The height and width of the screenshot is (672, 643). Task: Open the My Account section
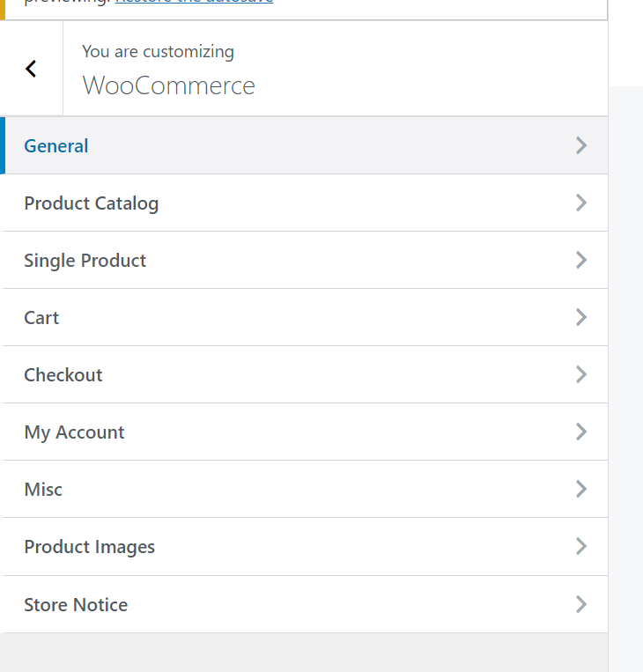pos(75,432)
